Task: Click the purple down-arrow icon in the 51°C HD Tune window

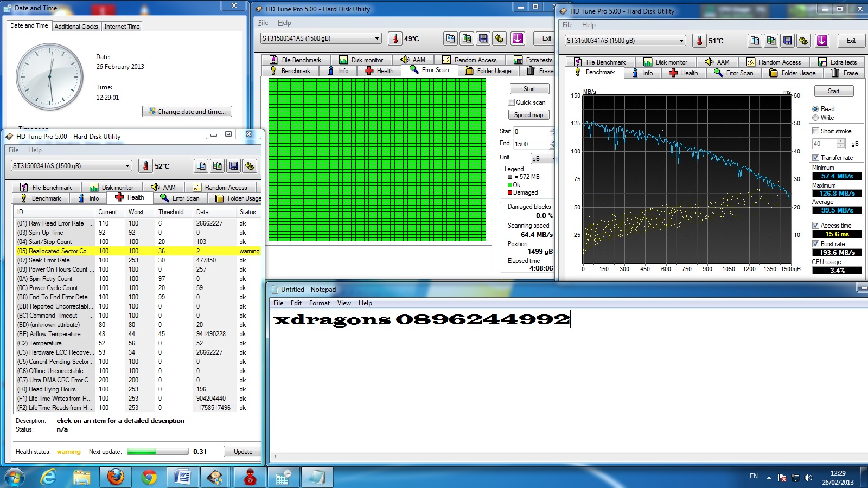Action: coord(822,41)
